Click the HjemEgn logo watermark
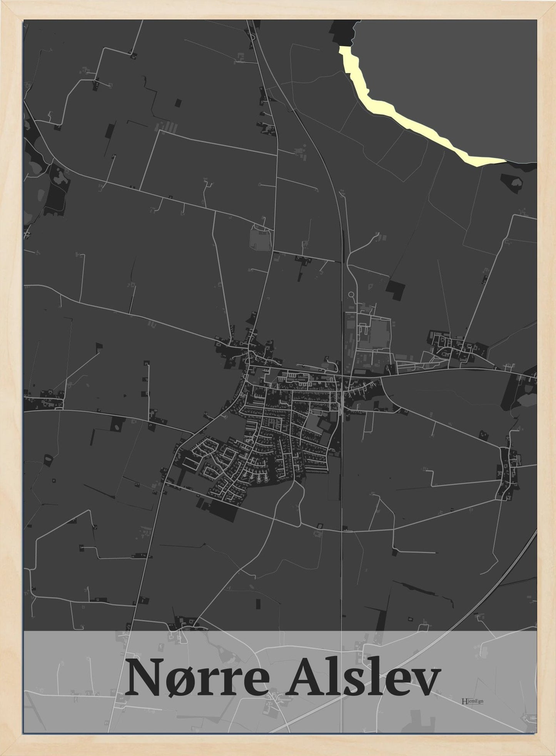This screenshot has width=556, height=756. (x=472, y=701)
